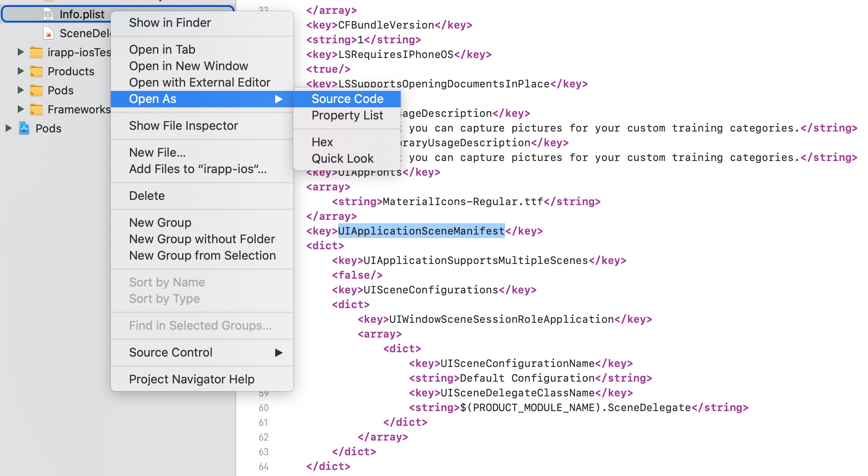Click Delete in the context menu
Viewport: 868px width, 476px height.
pos(147,196)
